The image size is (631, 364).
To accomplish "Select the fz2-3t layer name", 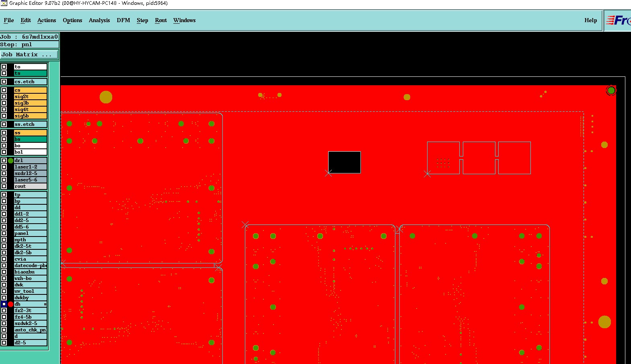I will 31,311.
